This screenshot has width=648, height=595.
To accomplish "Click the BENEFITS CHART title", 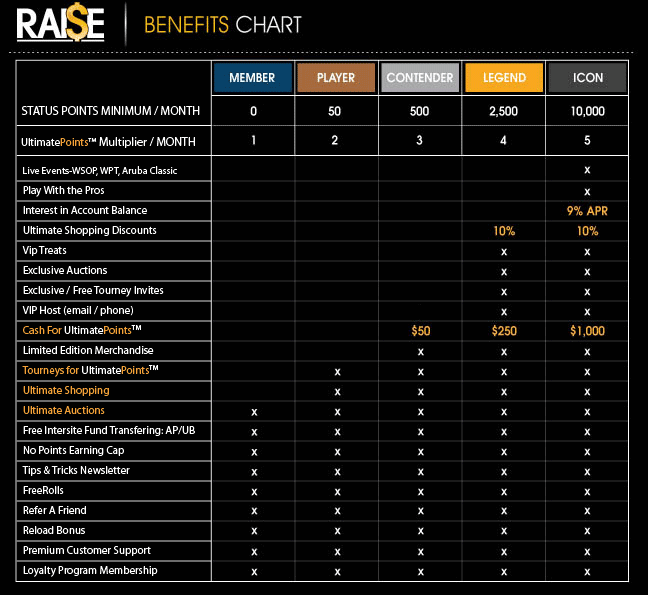I will (223, 24).
